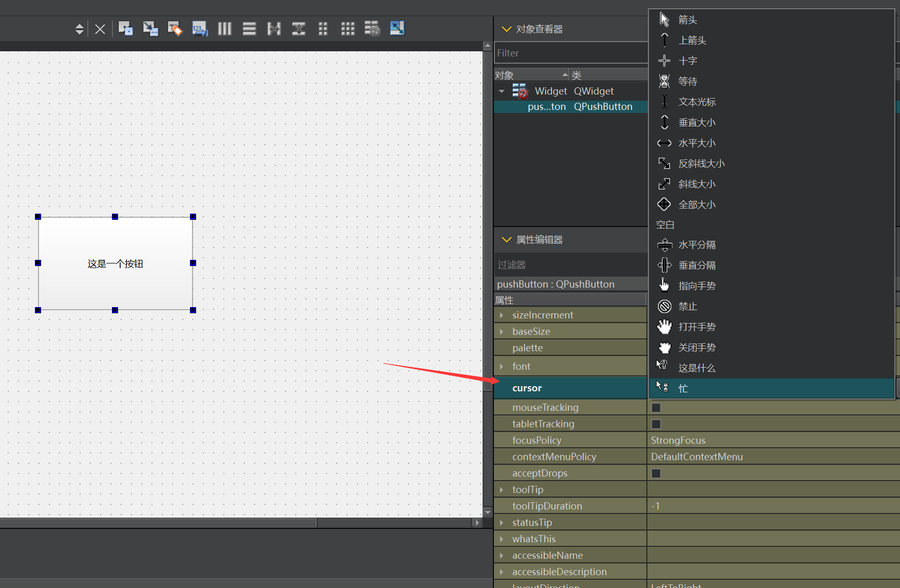The image size is (900, 588).
Task: Click the 过滤器 property filter field
Action: click(571, 265)
